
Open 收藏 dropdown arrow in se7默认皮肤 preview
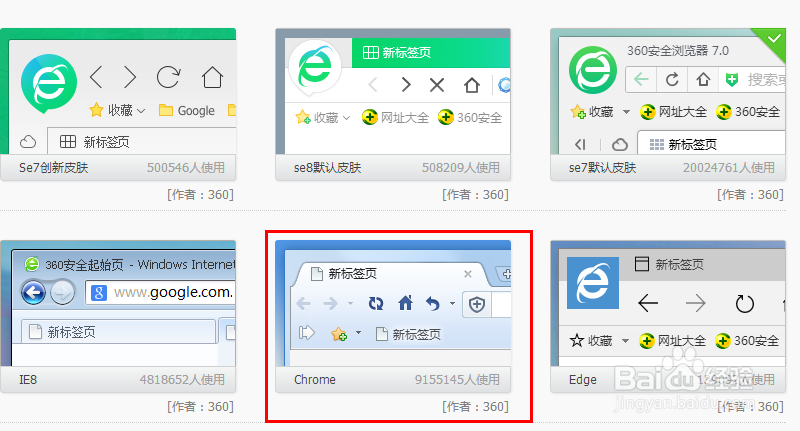pos(626,112)
